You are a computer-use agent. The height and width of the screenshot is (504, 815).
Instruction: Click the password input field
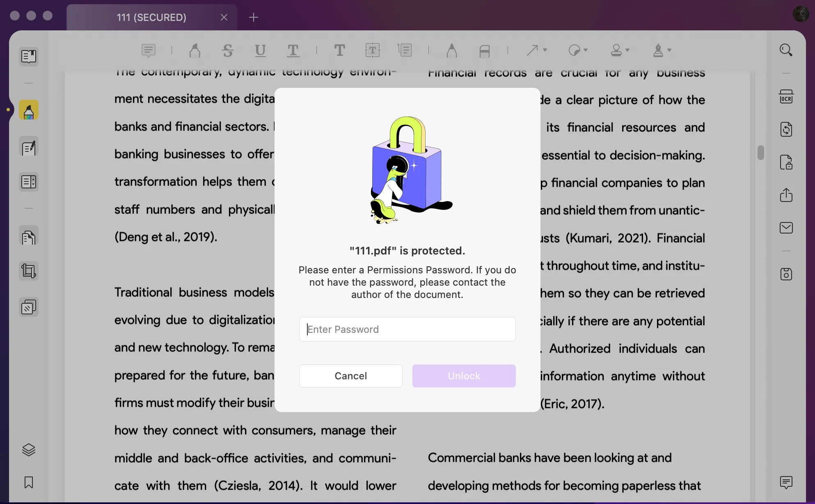pos(407,329)
